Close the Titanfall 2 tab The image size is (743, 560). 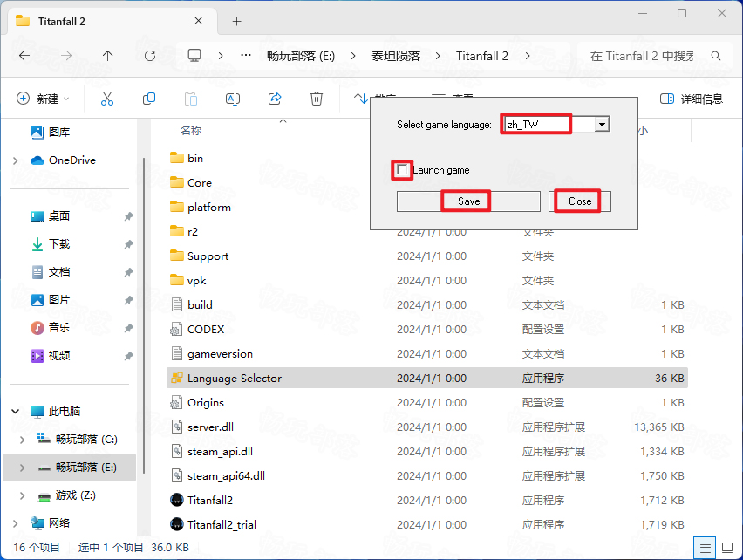tap(199, 21)
